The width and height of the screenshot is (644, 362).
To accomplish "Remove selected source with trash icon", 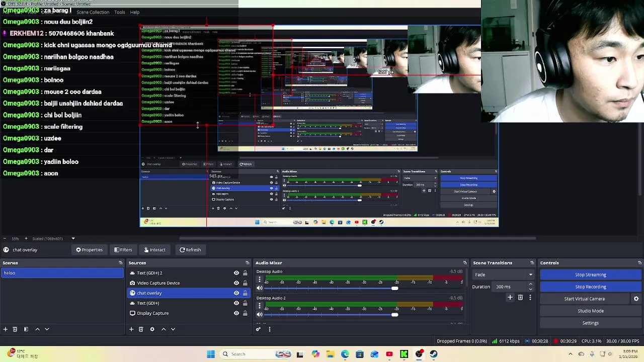I will click(x=141, y=329).
